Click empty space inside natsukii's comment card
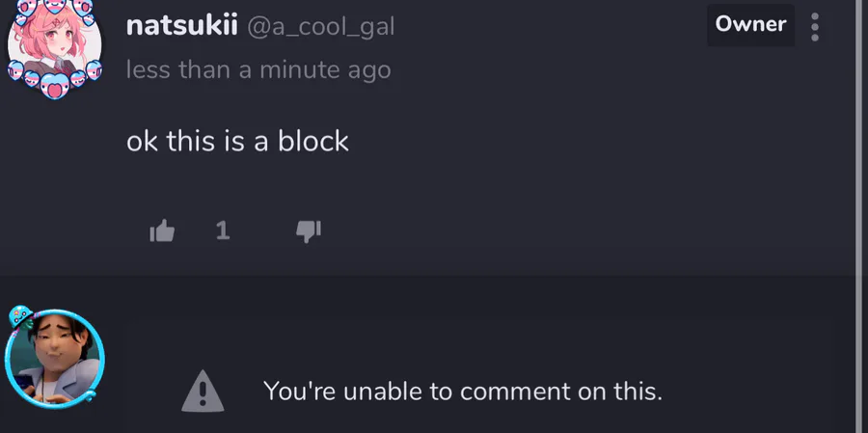Image resolution: width=868 pixels, height=433 pixels. (554, 166)
